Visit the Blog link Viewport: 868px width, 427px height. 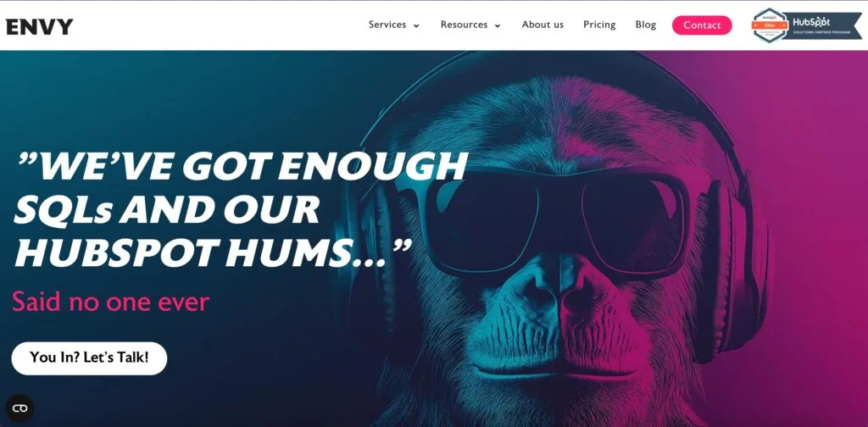click(645, 25)
